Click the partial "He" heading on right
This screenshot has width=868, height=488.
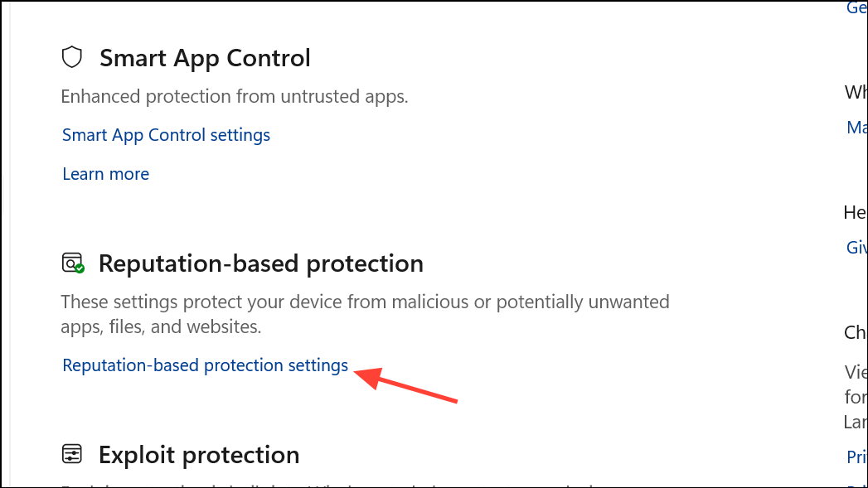click(856, 212)
